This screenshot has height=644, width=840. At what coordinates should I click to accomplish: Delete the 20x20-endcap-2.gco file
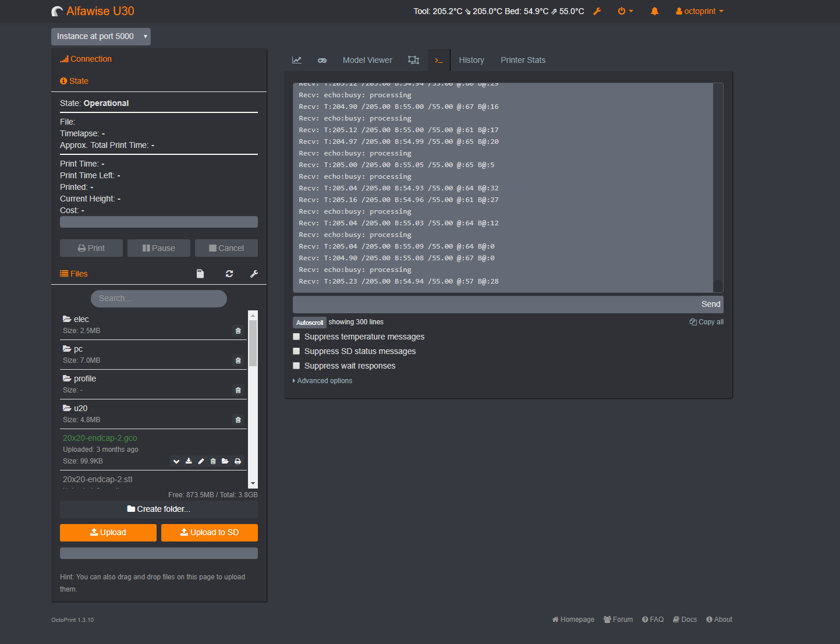point(213,461)
